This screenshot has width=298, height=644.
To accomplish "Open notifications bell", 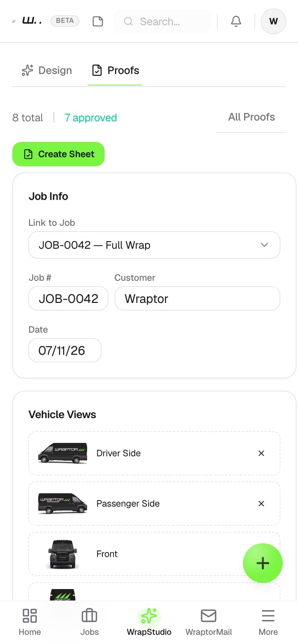I will (236, 21).
